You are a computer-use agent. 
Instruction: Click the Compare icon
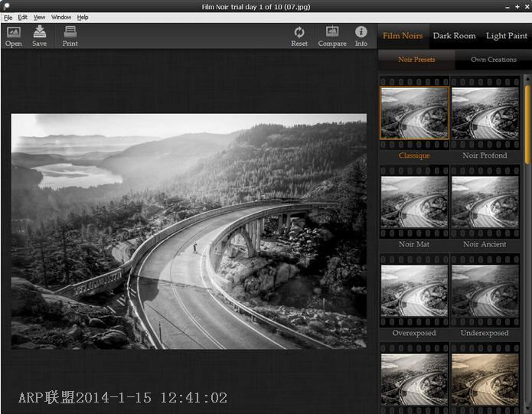(x=332, y=32)
